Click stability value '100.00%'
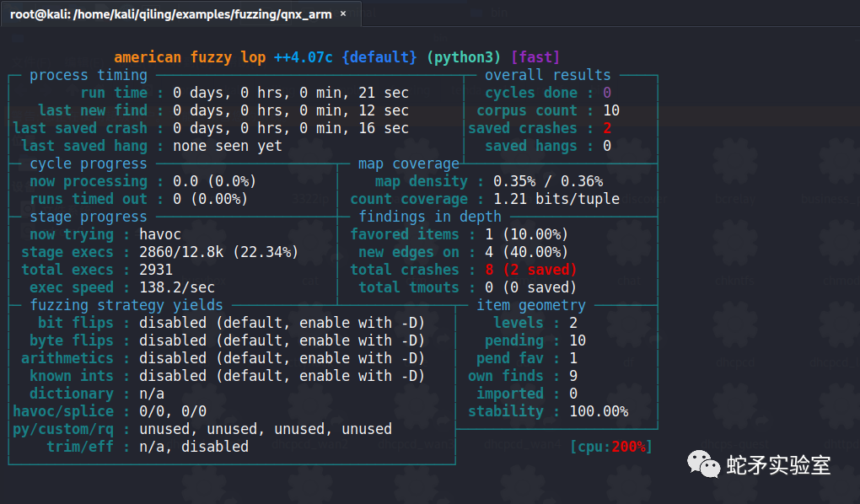The image size is (860, 504). click(x=599, y=410)
